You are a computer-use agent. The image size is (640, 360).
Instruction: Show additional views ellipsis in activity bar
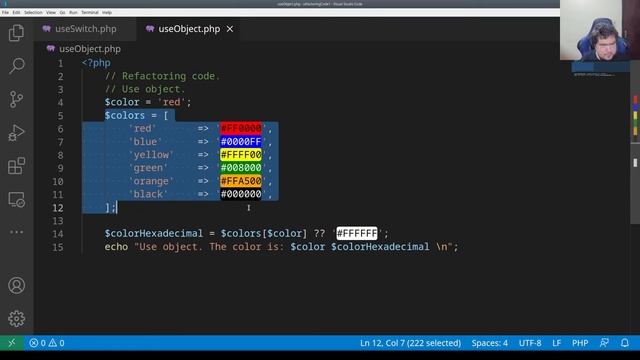coord(16,232)
